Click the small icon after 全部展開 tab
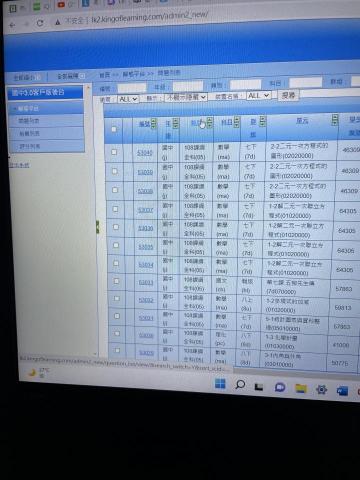Viewport: 360px width, 480px height. 82,76
